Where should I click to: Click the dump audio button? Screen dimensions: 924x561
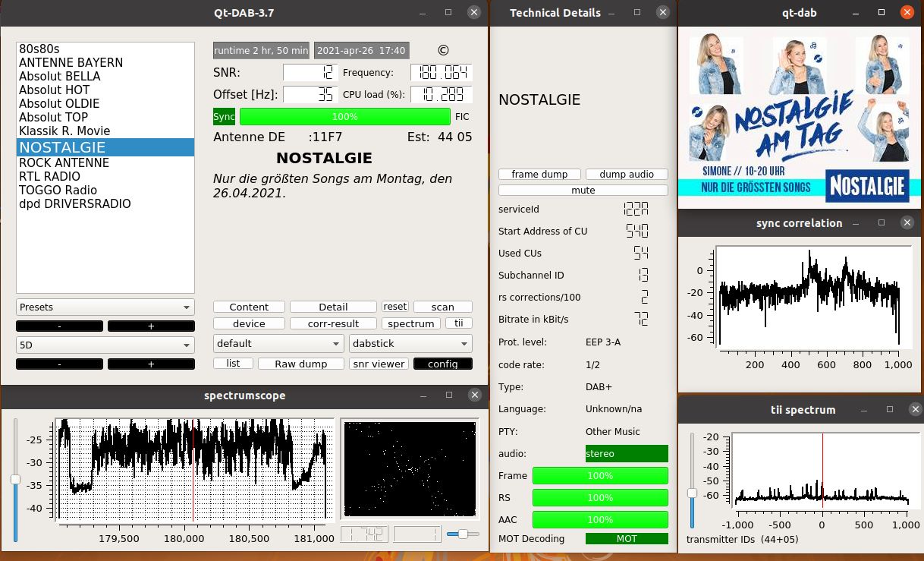click(x=627, y=174)
